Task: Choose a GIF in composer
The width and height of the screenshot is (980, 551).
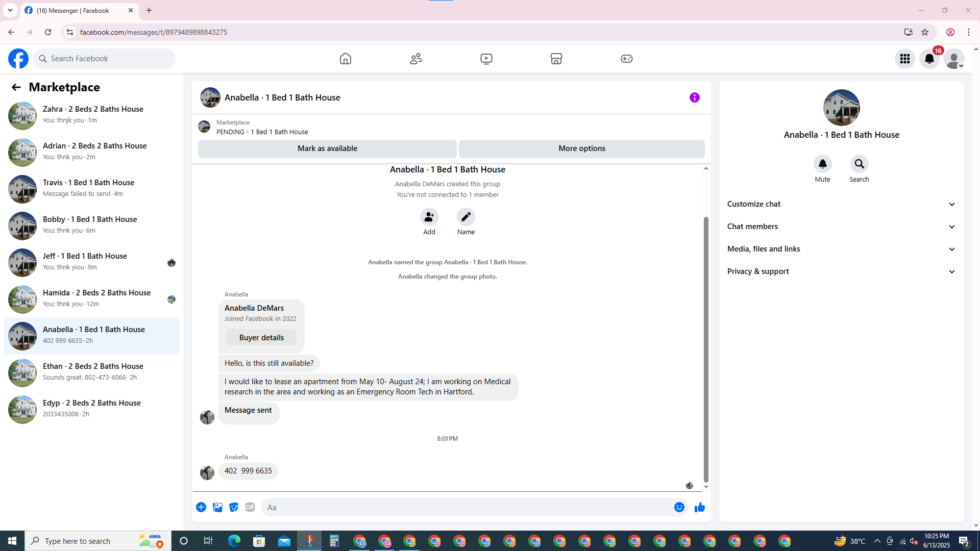Action: click(x=250, y=507)
